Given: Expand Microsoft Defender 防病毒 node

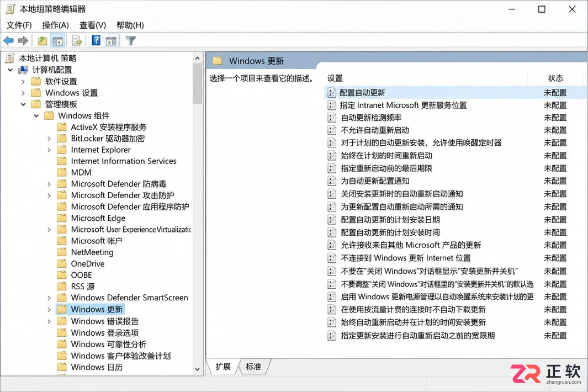Looking at the screenshot, I should (49, 184).
